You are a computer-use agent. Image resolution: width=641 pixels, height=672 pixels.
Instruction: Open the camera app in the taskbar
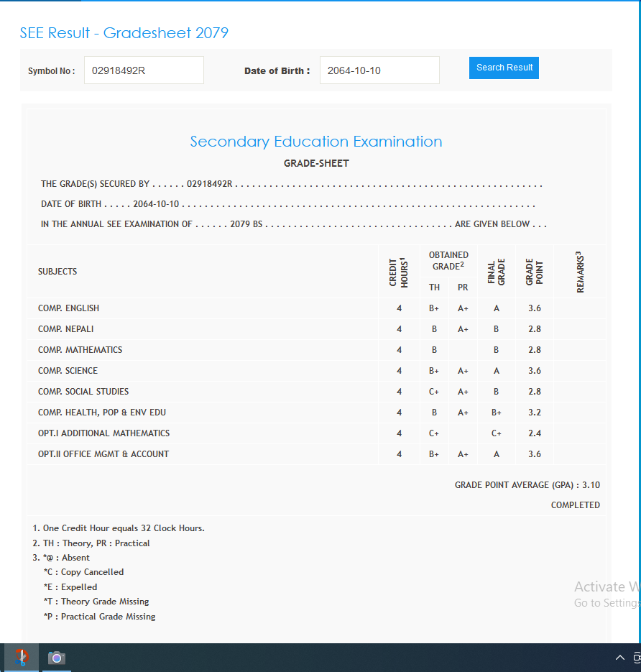pyautogui.click(x=57, y=658)
